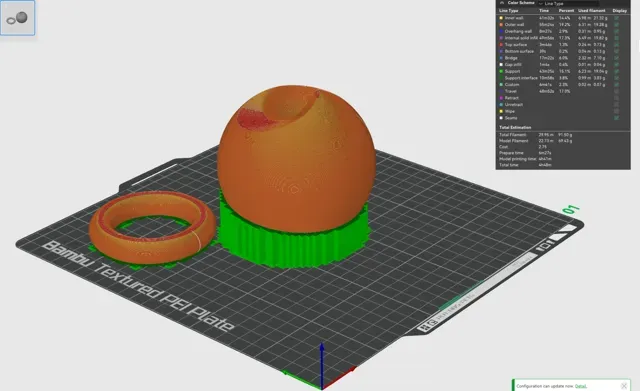This screenshot has height=391, width=640.
Task: Click the 'Model Filament' row label
Action: tap(513, 141)
